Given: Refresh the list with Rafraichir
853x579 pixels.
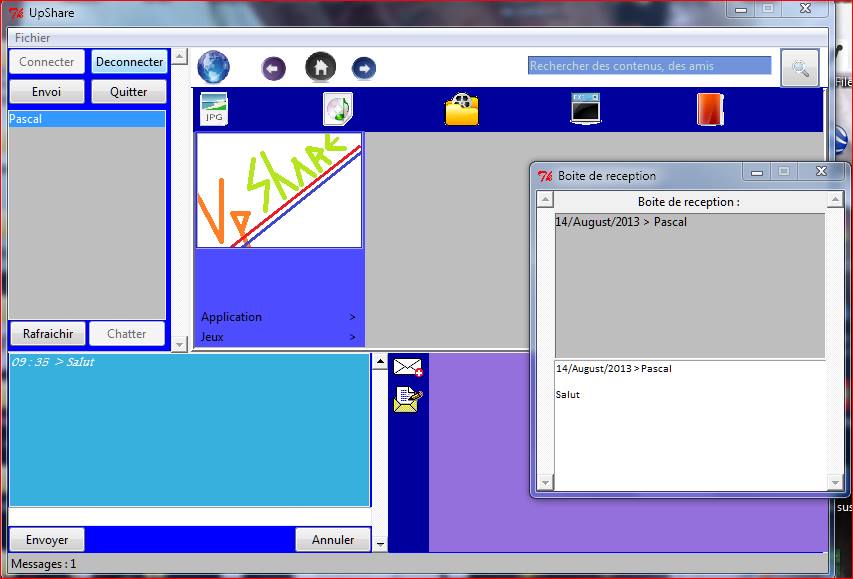Looking at the screenshot, I should [48, 334].
